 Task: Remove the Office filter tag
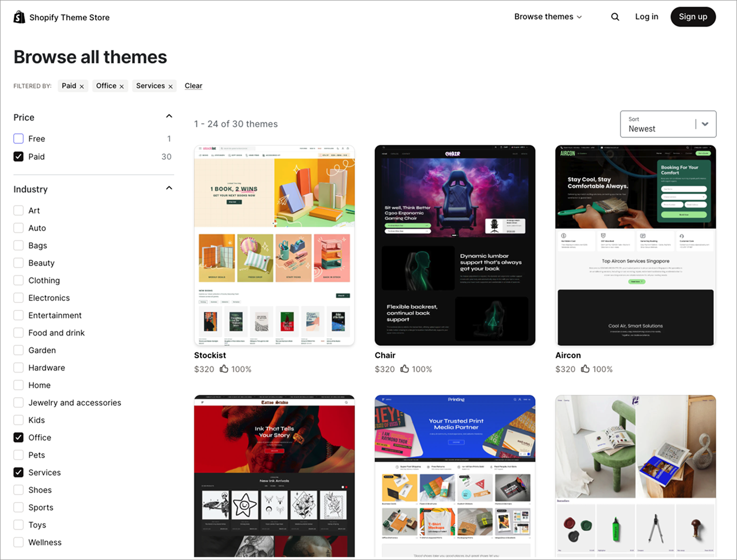(121, 86)
